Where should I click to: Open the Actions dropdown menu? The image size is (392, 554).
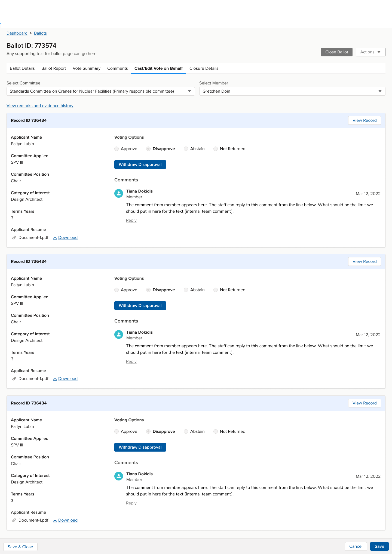point(370,52)
